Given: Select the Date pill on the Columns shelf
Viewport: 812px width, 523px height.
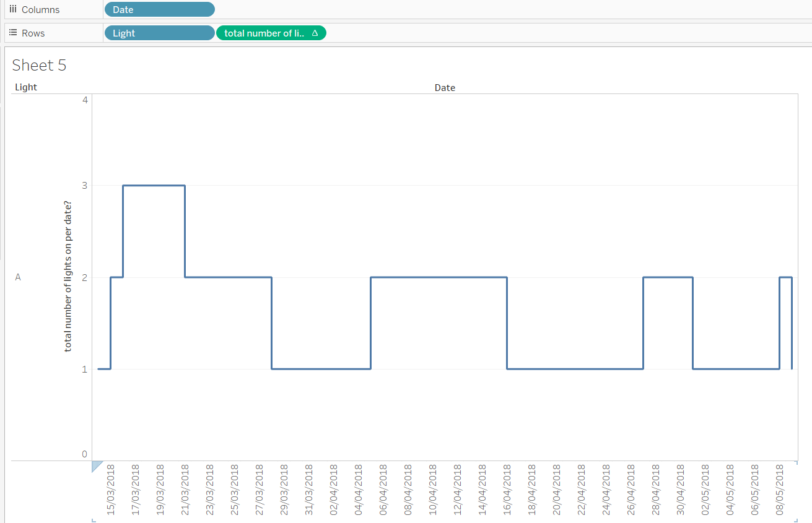Looking at the screenshot, I should tap(159, 9).
